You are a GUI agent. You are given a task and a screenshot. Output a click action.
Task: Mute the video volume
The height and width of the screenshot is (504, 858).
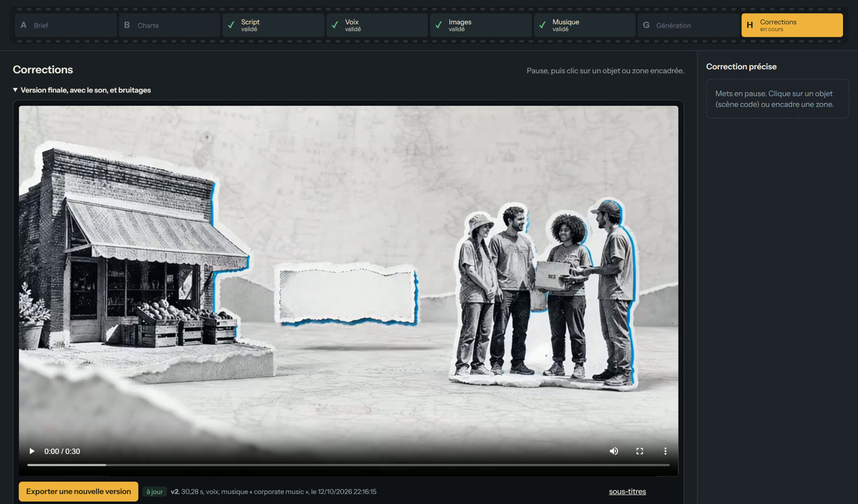614,451
